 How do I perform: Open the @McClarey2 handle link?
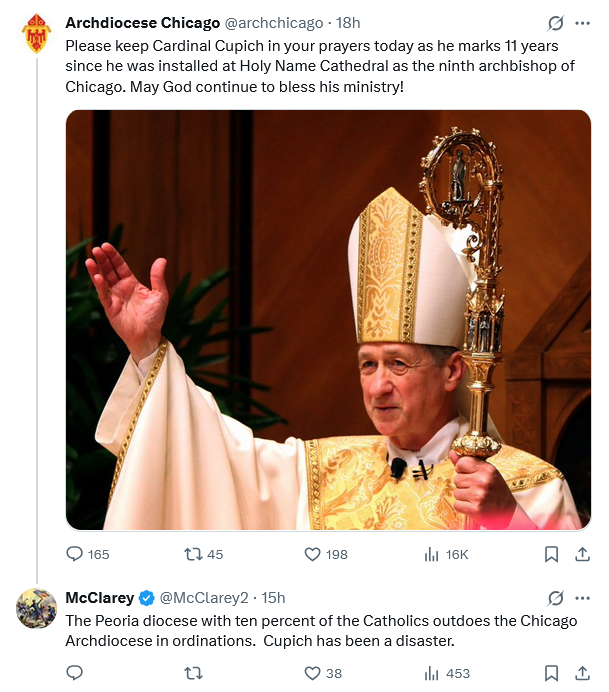pyautogui.click(x=205, y=598)
